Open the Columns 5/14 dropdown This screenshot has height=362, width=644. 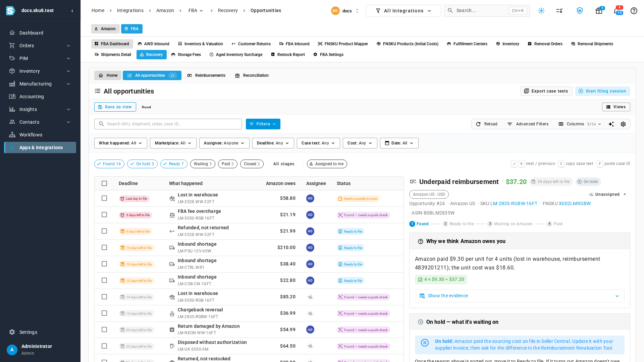(580, 124)
